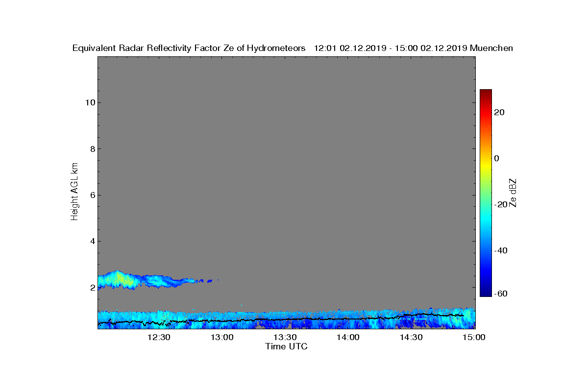Click the height tick label '2'
The image size is (588, 392).
[92, 288]
